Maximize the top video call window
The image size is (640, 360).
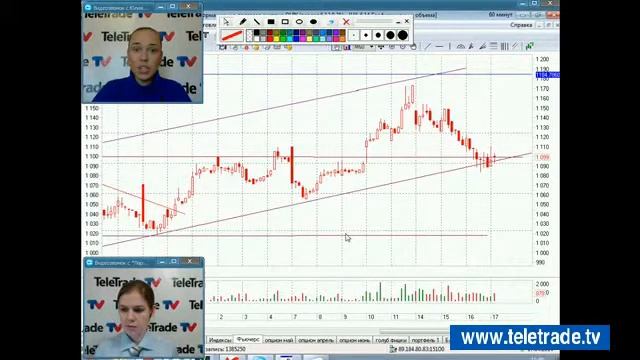tap(173, 7)
